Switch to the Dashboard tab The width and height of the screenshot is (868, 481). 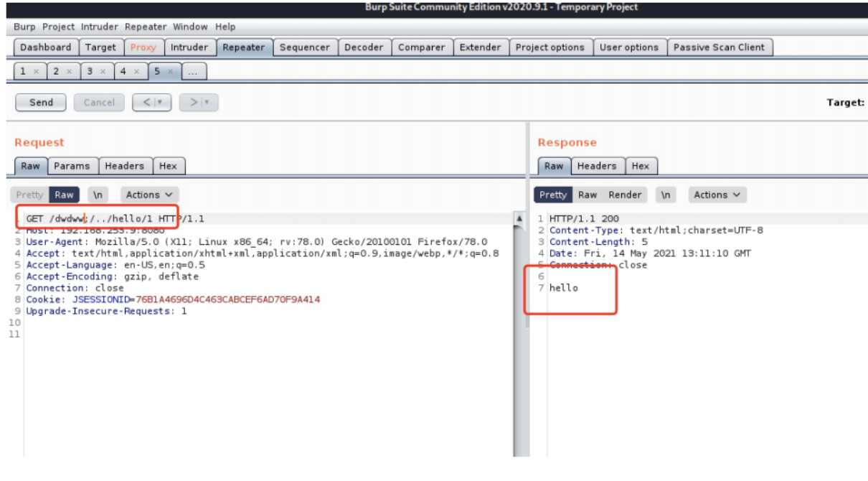46,47
